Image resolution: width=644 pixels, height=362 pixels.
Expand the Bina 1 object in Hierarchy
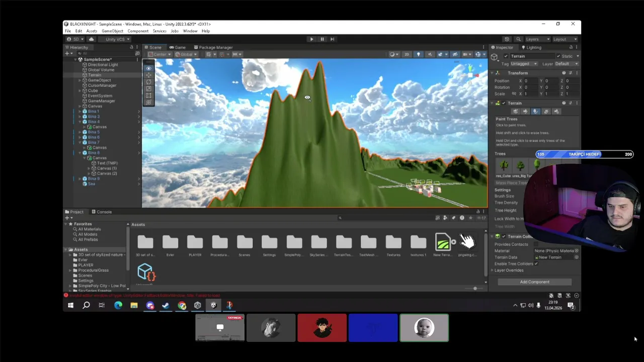pyautogui.click(x=80, y=111)
